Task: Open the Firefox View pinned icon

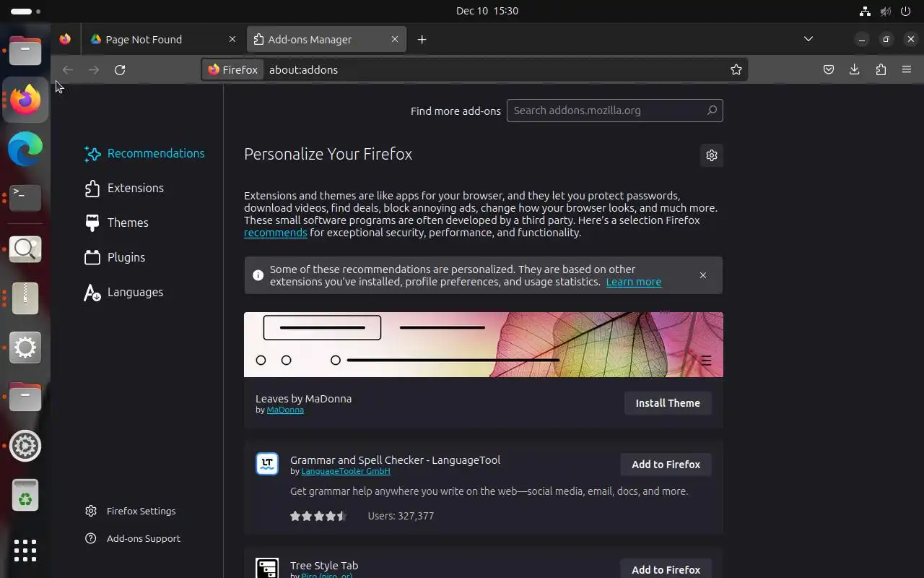Action: pyautogui.click(x=65, y=39)
